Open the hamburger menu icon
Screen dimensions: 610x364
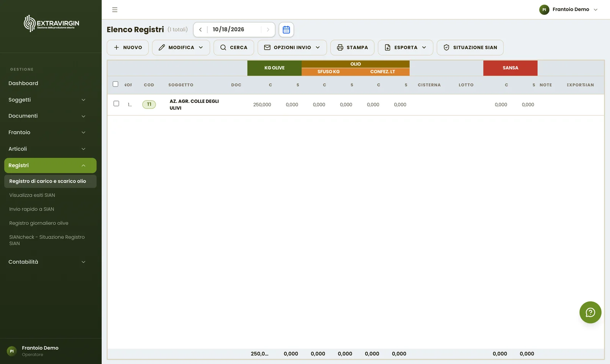tap(115, 10)
